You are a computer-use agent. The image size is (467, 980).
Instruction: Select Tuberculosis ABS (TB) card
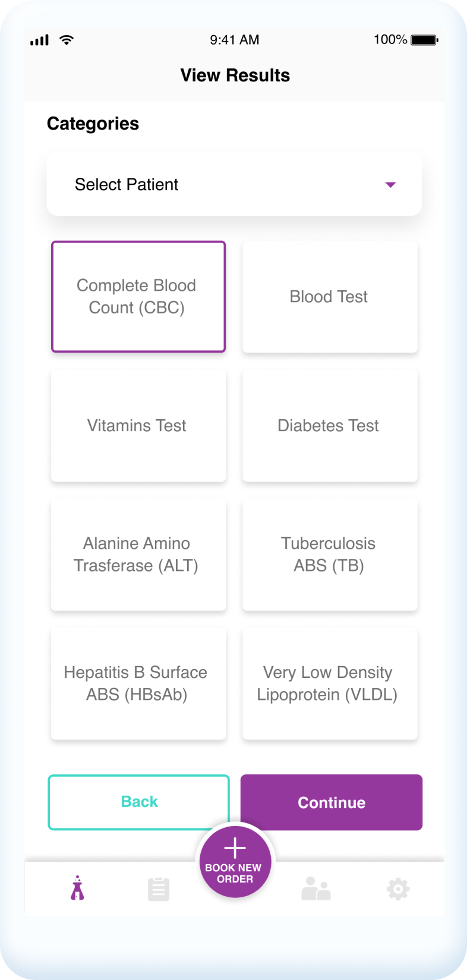(x=330, y=555)
